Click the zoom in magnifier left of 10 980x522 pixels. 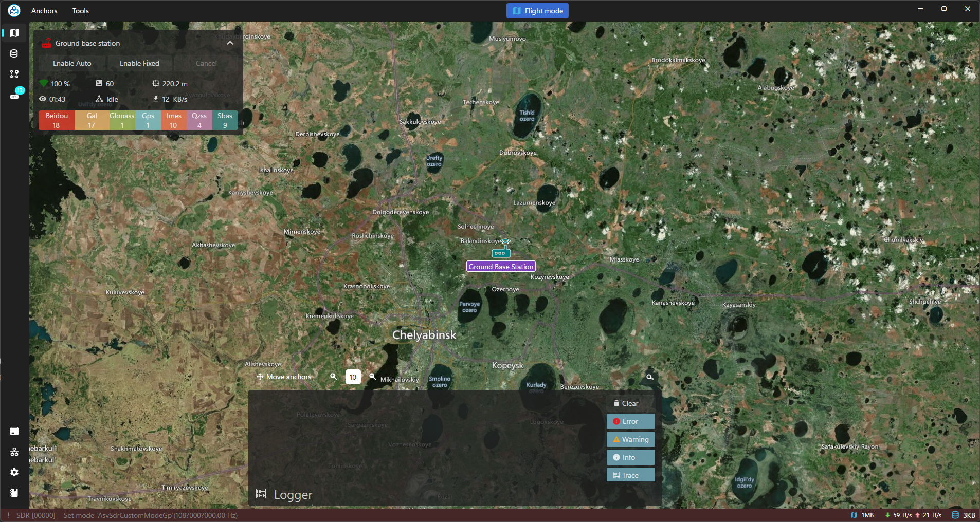(x=333, y=377)
